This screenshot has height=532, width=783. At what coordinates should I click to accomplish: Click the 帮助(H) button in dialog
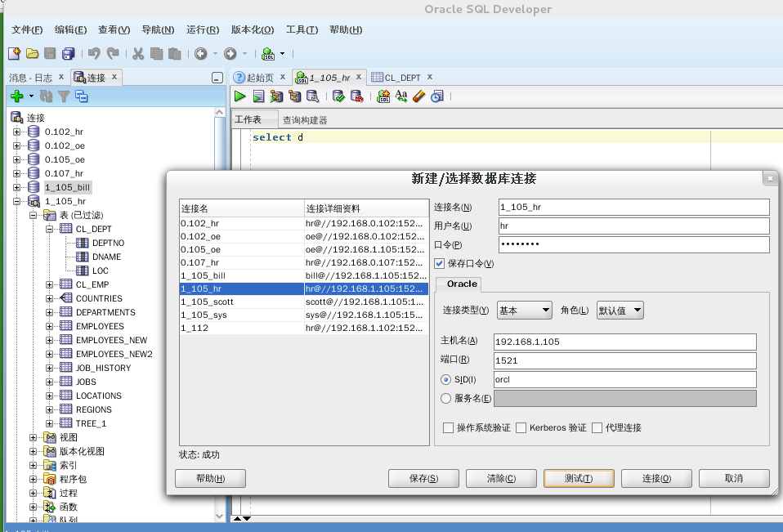point(210,479)
